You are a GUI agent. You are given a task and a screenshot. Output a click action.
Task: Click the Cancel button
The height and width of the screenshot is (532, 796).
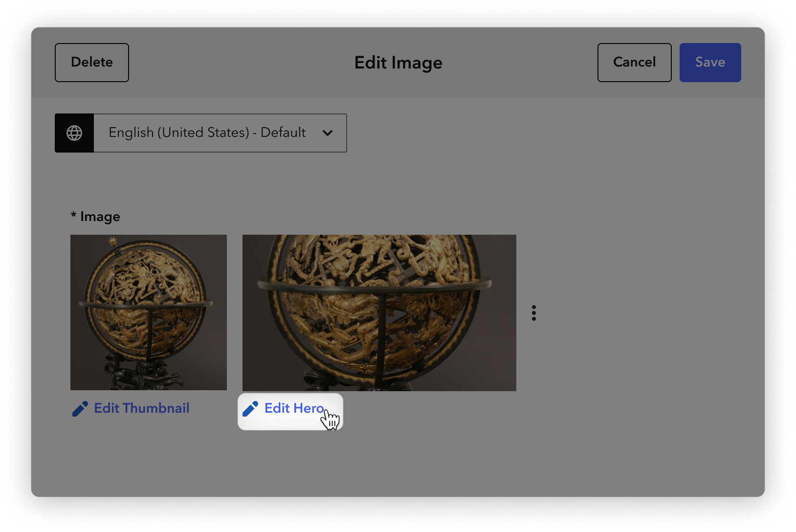[x=635, y=63]
